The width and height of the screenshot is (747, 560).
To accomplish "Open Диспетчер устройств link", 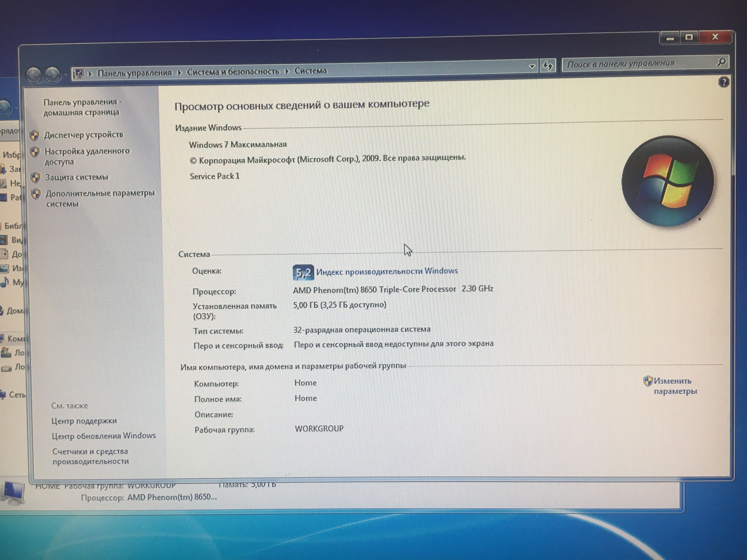I will click(83, 135).
